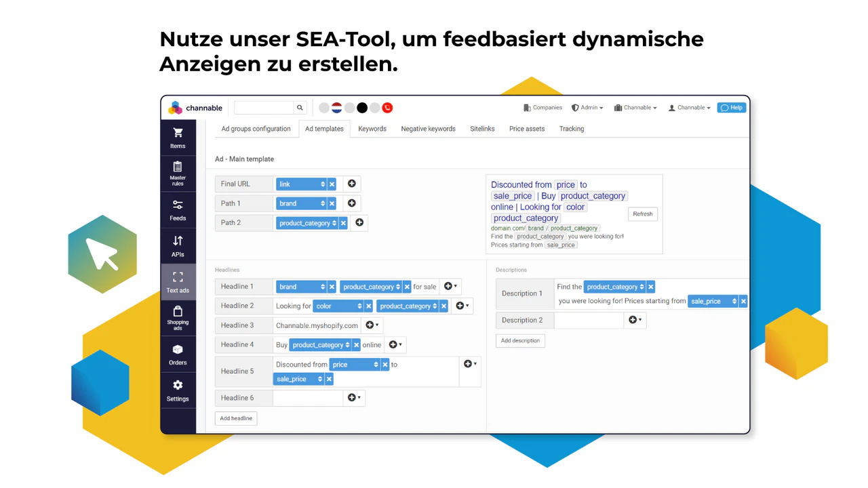
Task: Remove sale_price field from Description 1
Action: 743,302
